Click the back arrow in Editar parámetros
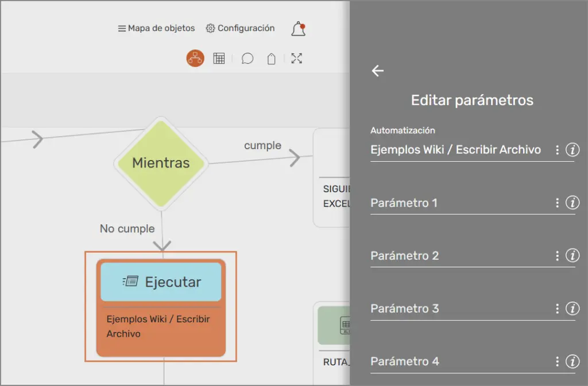Viewport: 588px width, 386px height. pos(377,71)
